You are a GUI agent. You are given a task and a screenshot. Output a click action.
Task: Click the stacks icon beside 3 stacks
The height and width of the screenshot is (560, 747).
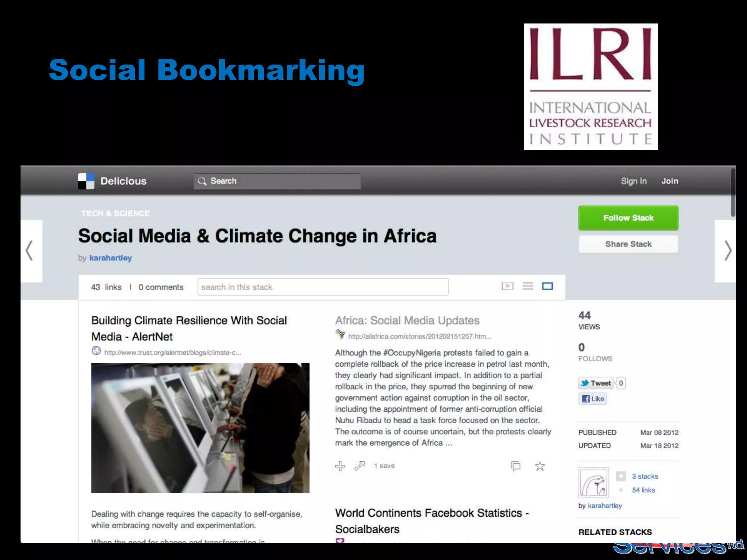coord(621,476)
